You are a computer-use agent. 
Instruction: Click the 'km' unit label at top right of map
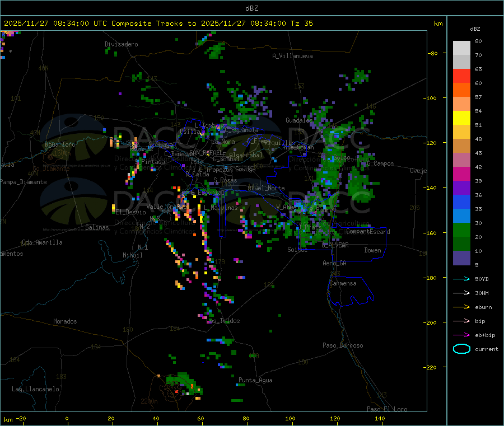tap(438, 24)
